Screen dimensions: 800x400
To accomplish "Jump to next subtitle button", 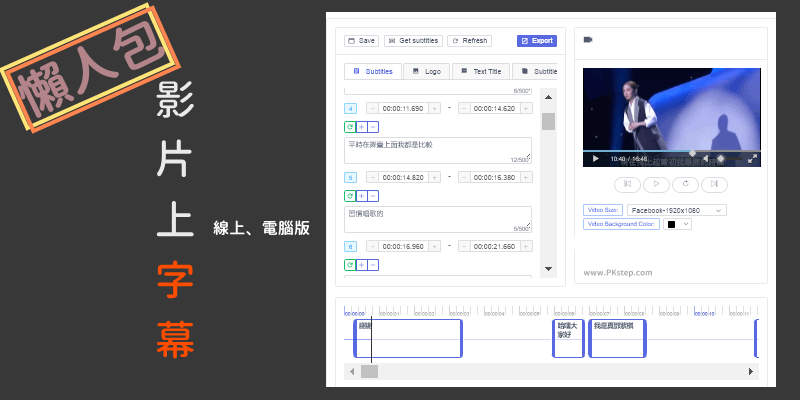I will tap(714, 184).
